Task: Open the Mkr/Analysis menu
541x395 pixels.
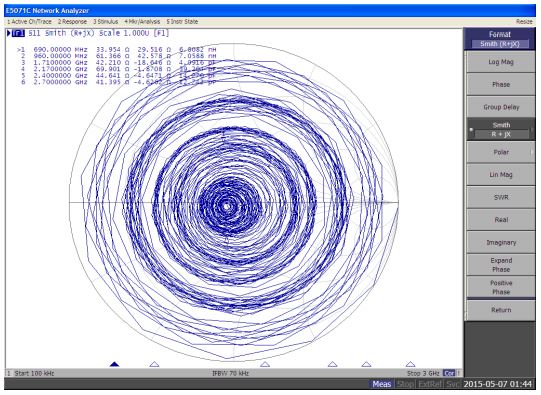Action: (x=142, y=22)
